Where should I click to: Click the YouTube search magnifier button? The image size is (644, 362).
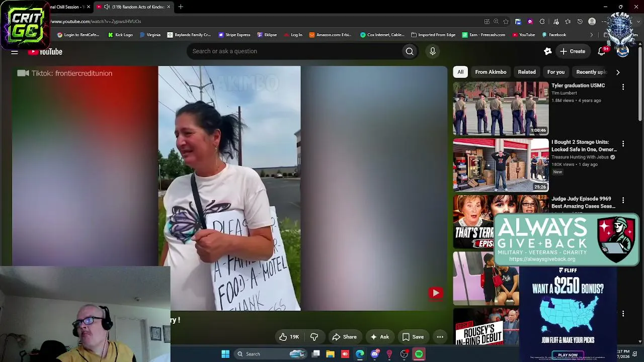pyautogui.click(x=410, y=51)
